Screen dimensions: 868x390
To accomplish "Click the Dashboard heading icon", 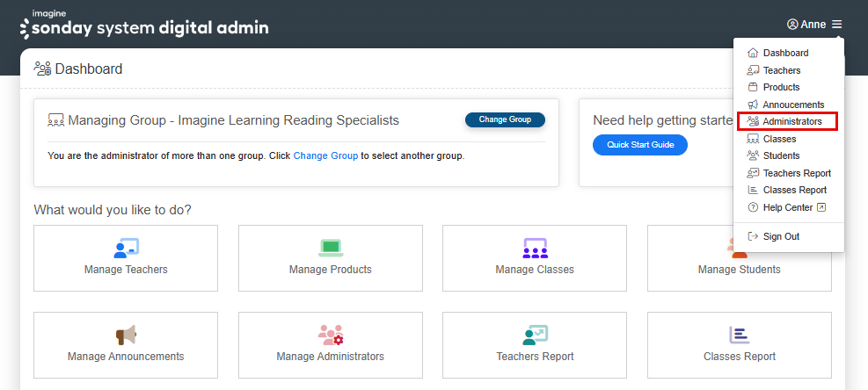I will point(42,69).
